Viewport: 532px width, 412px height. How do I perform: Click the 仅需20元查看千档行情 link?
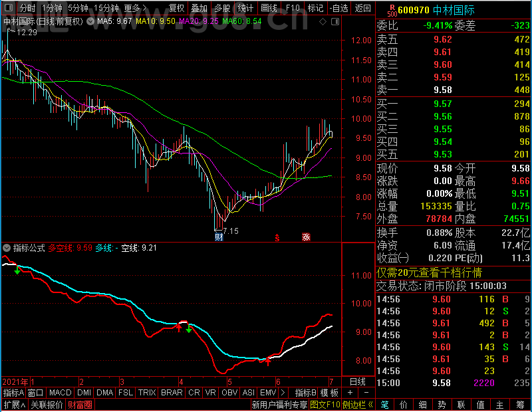pyautogui.click(x=429, y=272)
